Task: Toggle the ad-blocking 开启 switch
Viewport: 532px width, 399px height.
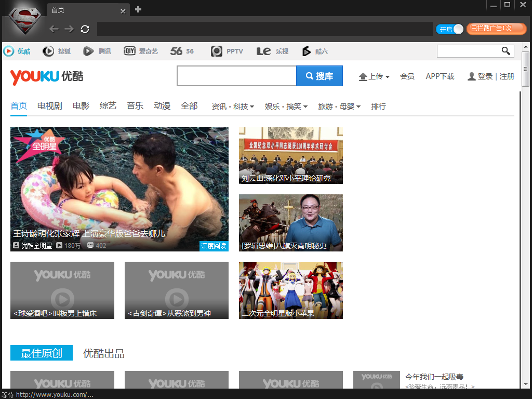Action: (x=450, y=29)
